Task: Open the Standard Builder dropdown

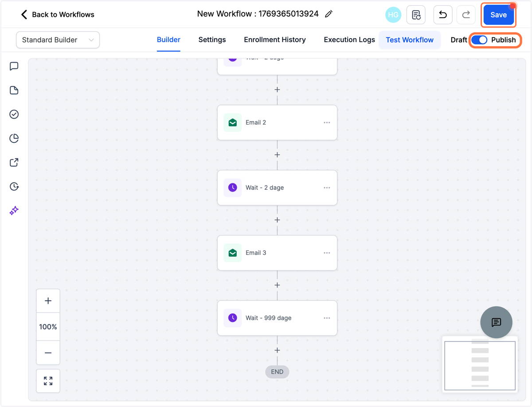Action: 58,40
